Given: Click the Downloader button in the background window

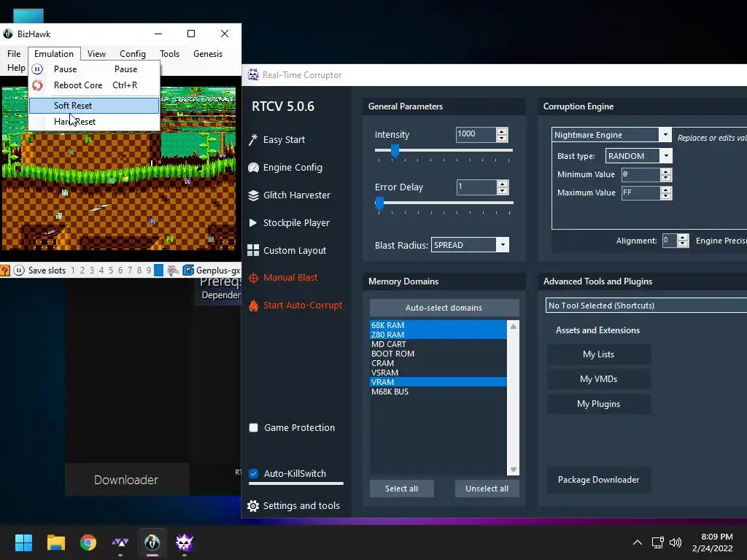Looking at the screenshot, I should click(126, 480).
